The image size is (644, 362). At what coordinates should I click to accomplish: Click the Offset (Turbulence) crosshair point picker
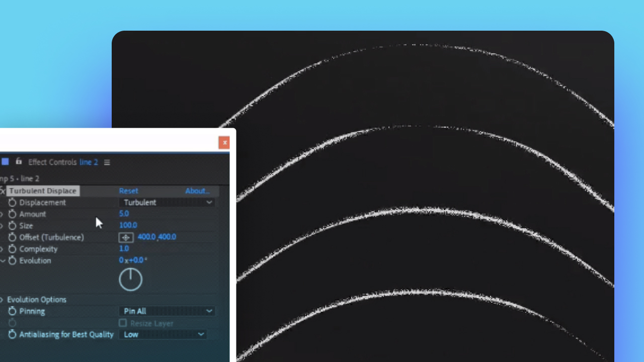[126, 237]
